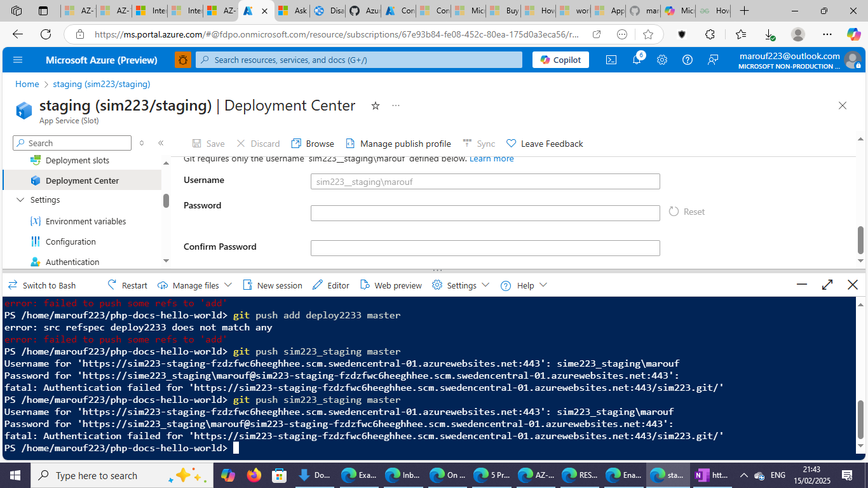Open Configuration in sidebar
Image resolution: width=868 pixels, height=488 pixels.
[71, 241]
